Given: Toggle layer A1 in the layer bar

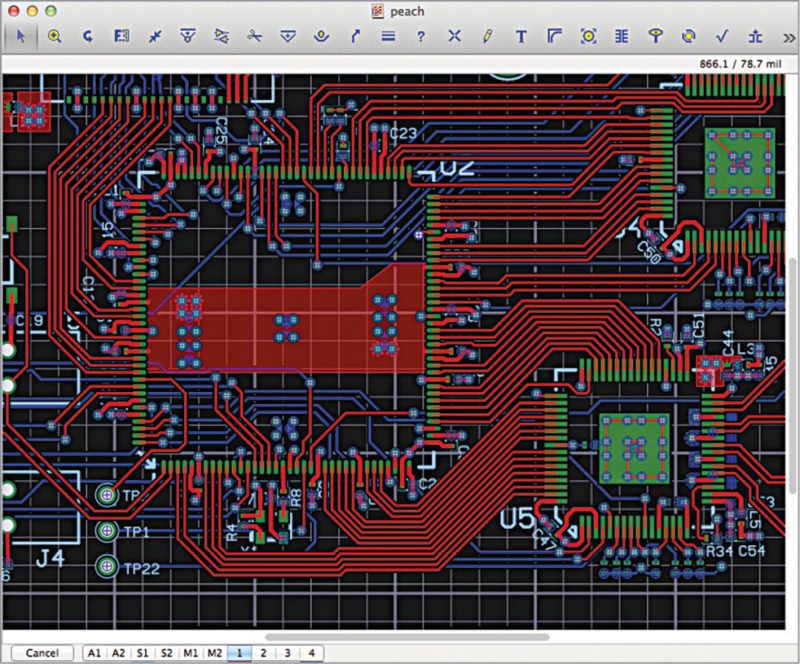Looking at the screenshot, I should (x=95, y=653).
